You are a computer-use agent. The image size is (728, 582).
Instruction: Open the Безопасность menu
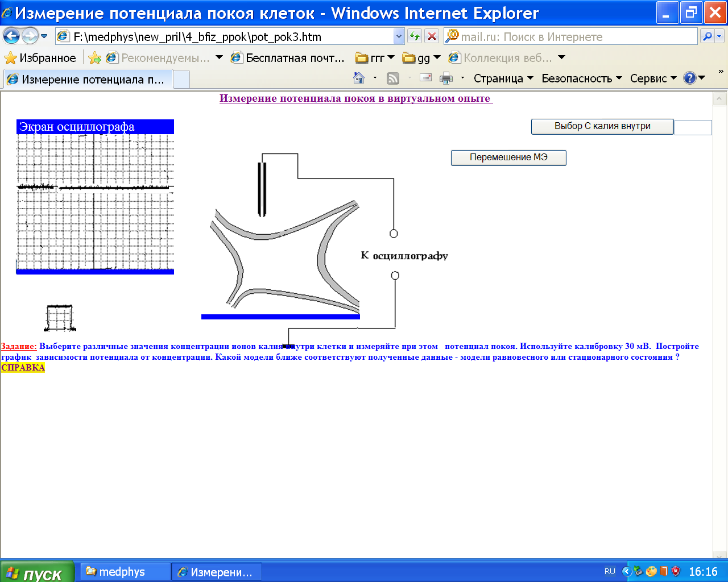click(582, 78)
